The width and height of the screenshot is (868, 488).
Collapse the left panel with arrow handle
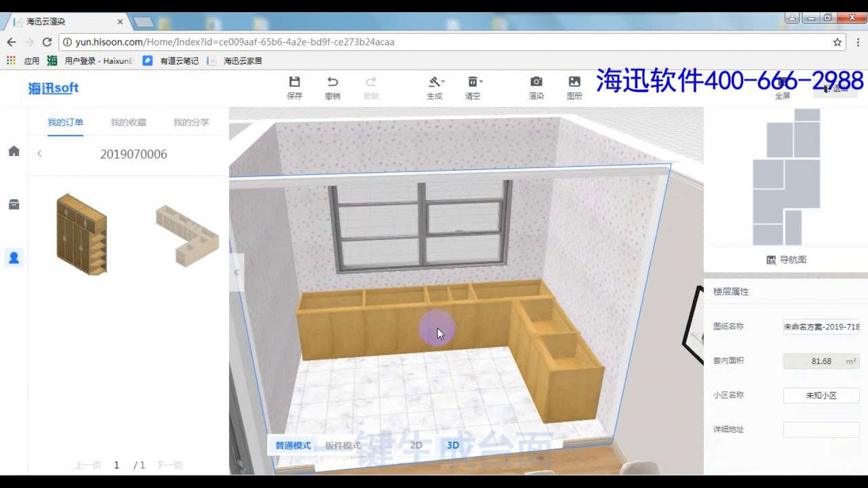(236, 272)
